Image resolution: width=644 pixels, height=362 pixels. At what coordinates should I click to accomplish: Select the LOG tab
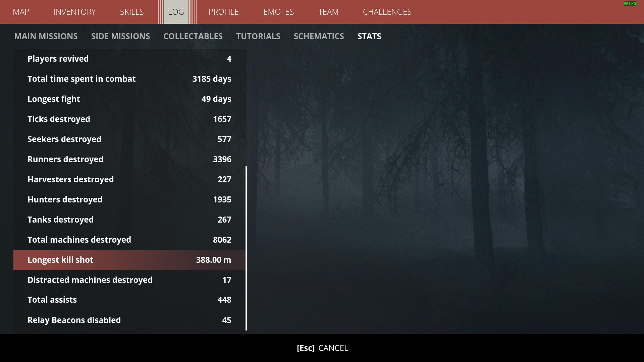(176, 12)
